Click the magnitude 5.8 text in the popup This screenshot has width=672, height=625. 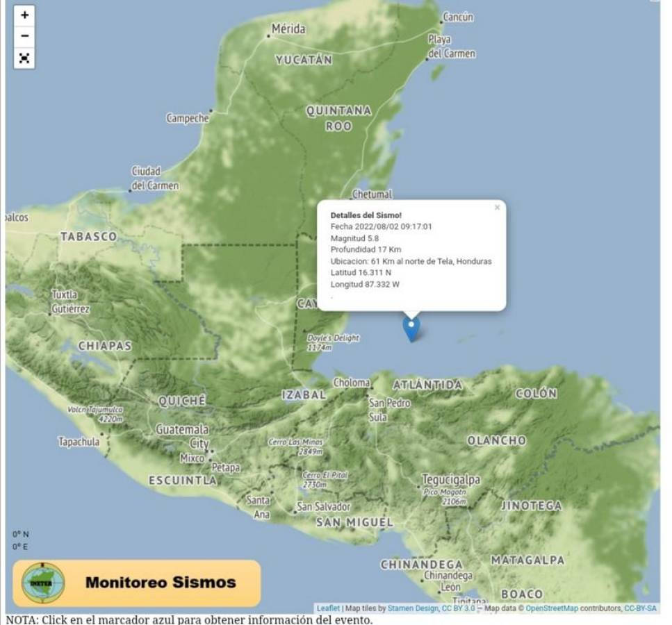[x=355, y=239]
